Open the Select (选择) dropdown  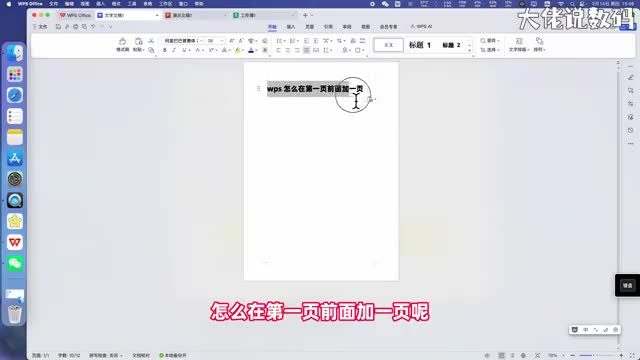(490, 50)
